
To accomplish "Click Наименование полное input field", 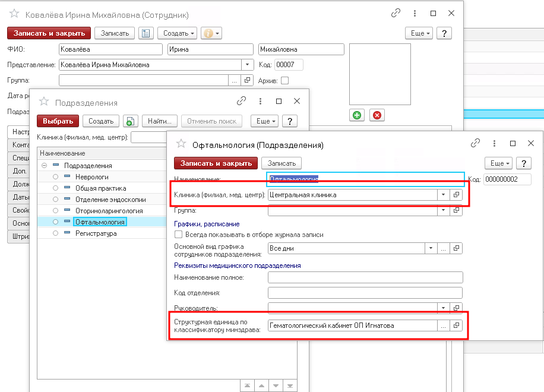I will 365,277.
